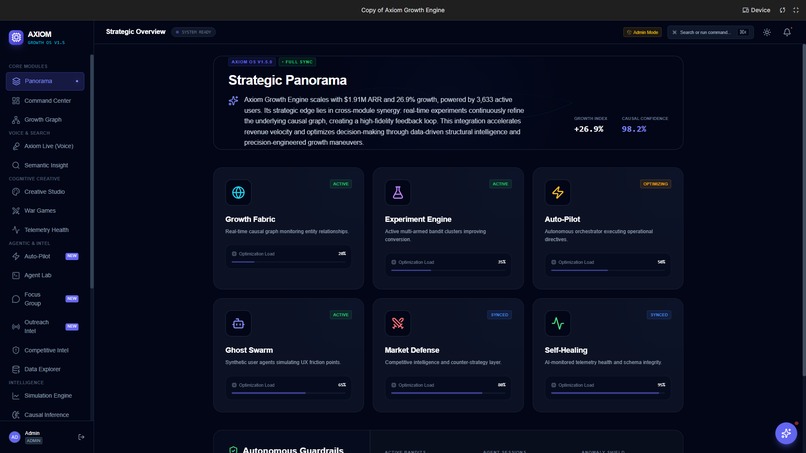Click Growth Fabric optimization load bar
The width and height of the screenshot is (806, 453).
[x=288, y=262]
